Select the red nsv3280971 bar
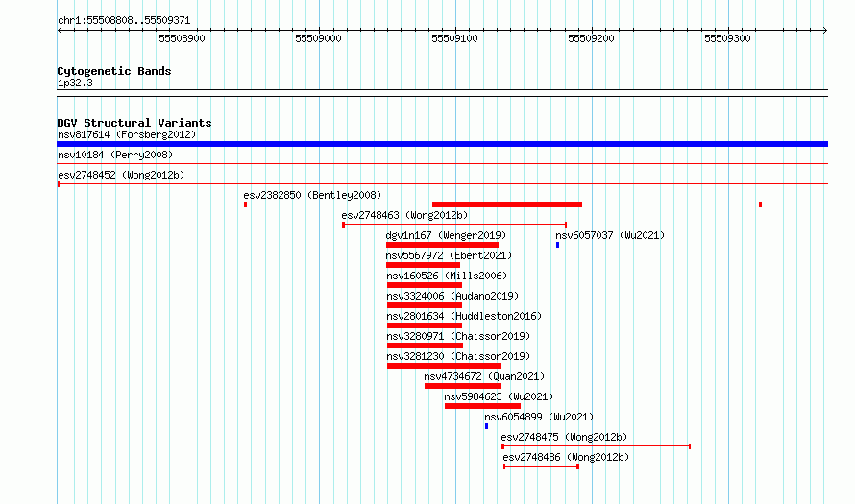Image resolution: width=855 pixels, height=504 pixels. click(426, 346)
